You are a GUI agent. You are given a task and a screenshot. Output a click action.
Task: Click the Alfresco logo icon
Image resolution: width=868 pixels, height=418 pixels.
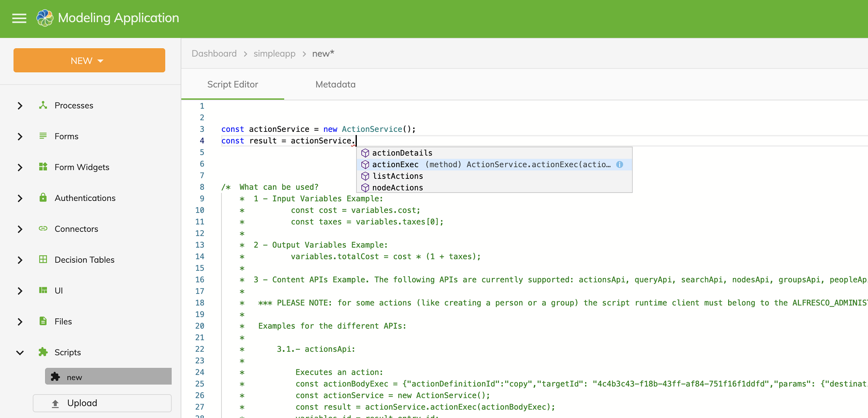point(45,18)
